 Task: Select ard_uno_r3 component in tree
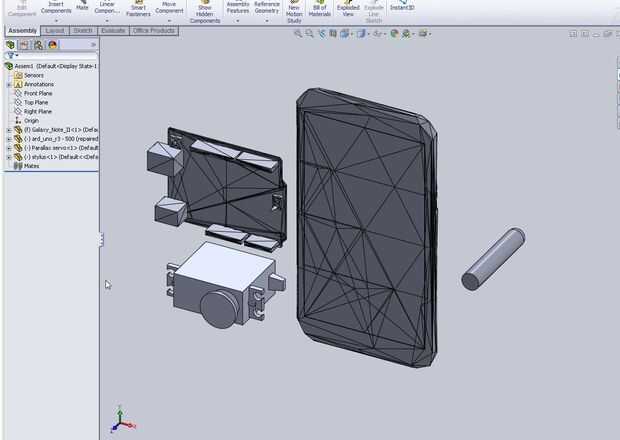pos(56,139)
